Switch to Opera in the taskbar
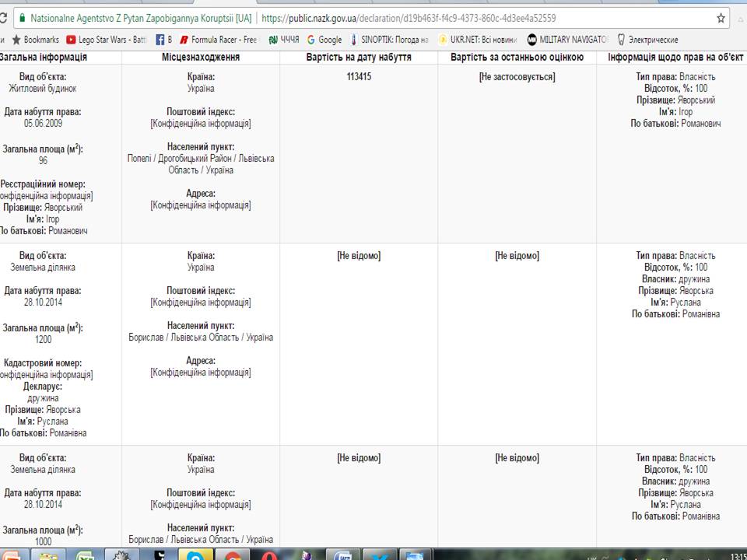The image size is (747, 560). click(x=269, y=554)
